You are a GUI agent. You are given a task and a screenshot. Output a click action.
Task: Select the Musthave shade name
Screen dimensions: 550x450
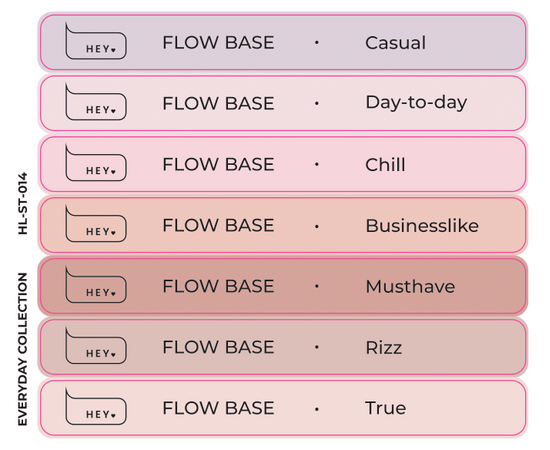point(410,286)
